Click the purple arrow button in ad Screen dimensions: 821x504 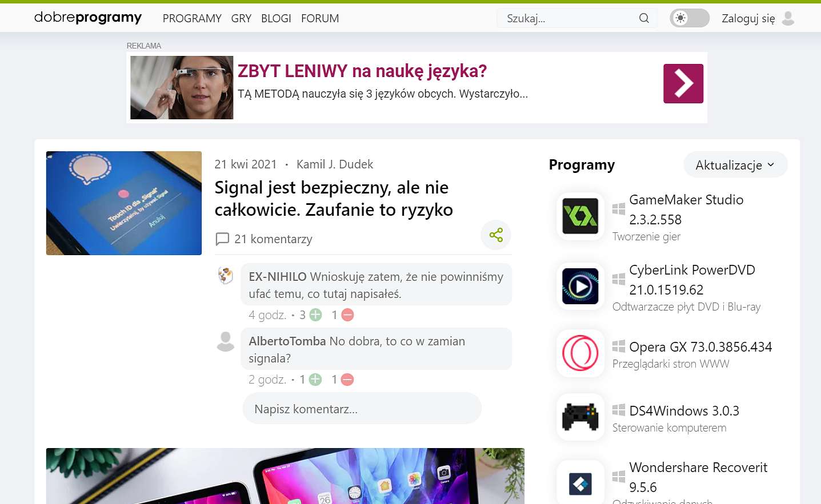pos(683,83)
